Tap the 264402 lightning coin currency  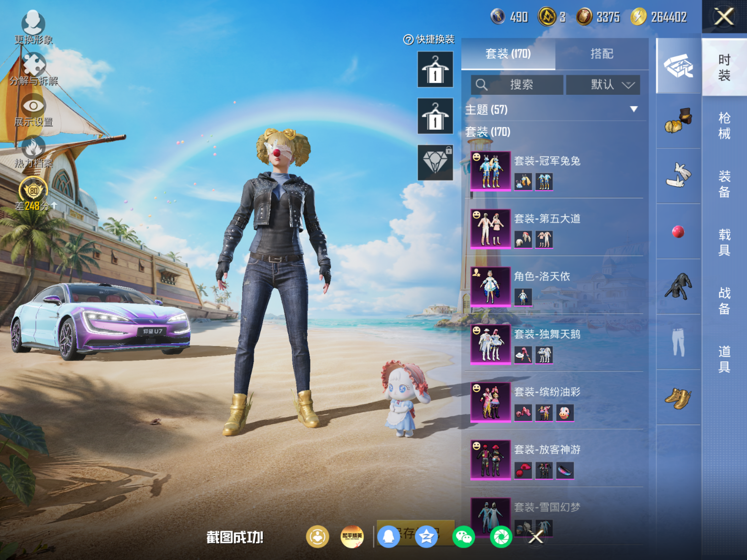click(x=638, y=17)
